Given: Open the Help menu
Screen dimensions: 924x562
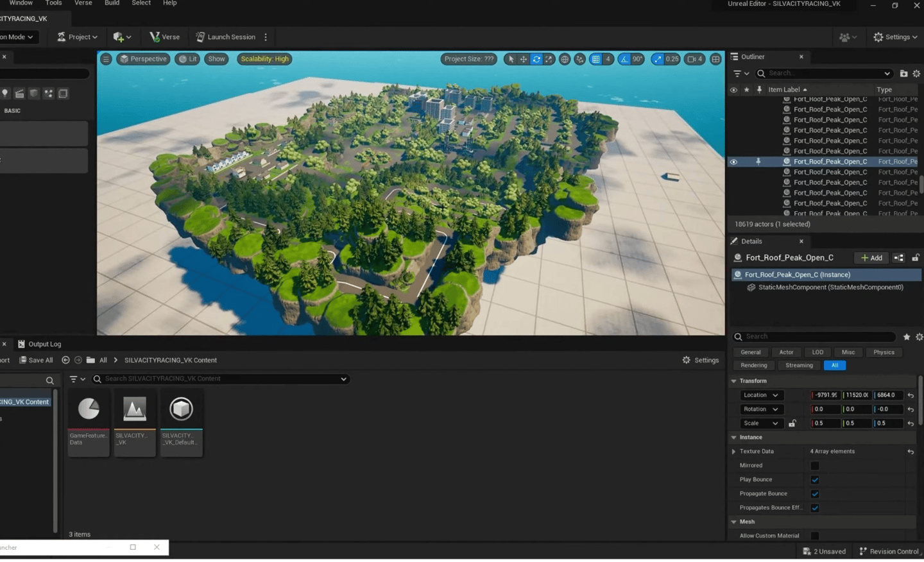Looking at the screenshot, I should [170, 3].
